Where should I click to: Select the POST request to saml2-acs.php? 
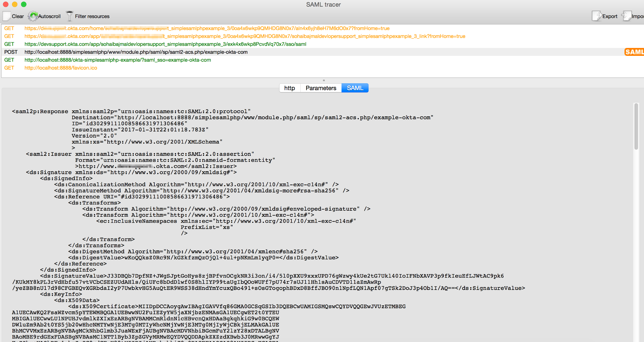135,52
